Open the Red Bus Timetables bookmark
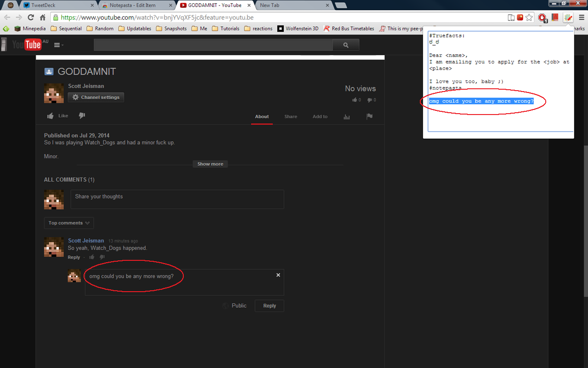The width and height of the screenshot is (588, 368). coord(349,29)
